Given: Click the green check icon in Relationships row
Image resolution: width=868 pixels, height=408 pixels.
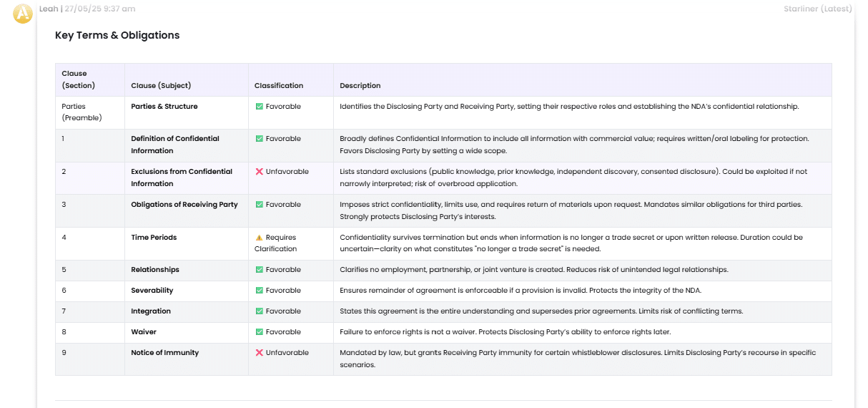Looking at the screenshot, I should pos(260,270).
